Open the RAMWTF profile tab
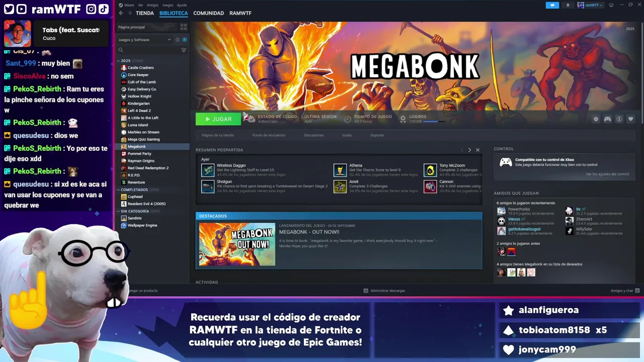 240,13
